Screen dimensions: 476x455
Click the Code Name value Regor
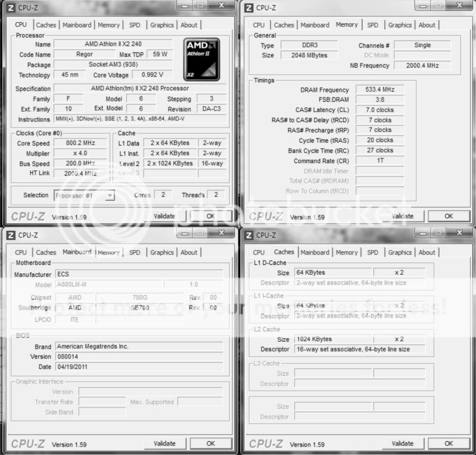coord(85,54)
